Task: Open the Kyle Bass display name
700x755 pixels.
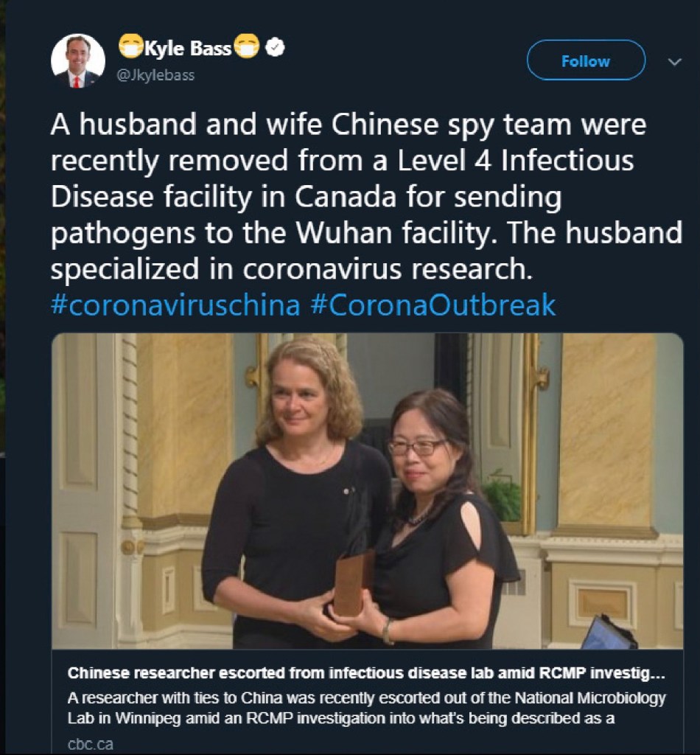Action: pyautogui.click(x=188, y=48)
